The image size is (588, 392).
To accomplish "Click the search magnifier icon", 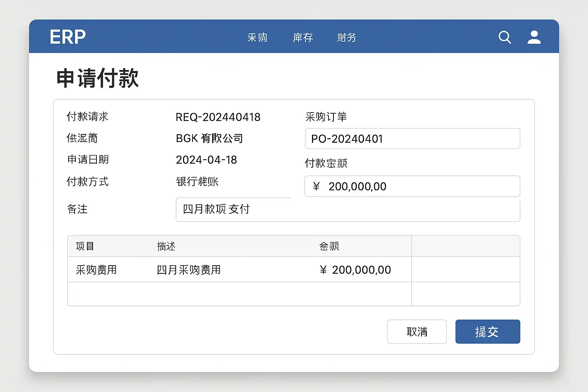I will tap(505, 38).
